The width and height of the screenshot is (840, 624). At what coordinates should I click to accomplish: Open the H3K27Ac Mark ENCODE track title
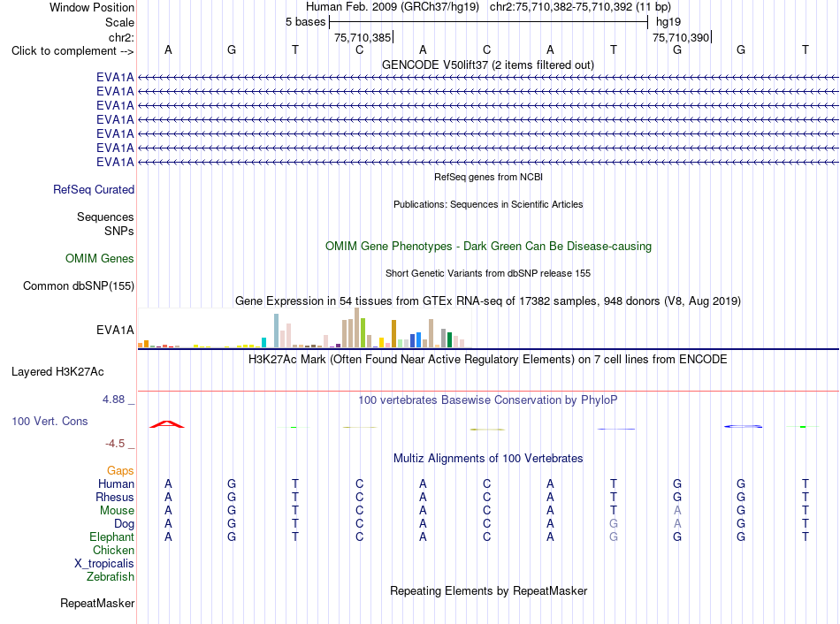[488, 360]
